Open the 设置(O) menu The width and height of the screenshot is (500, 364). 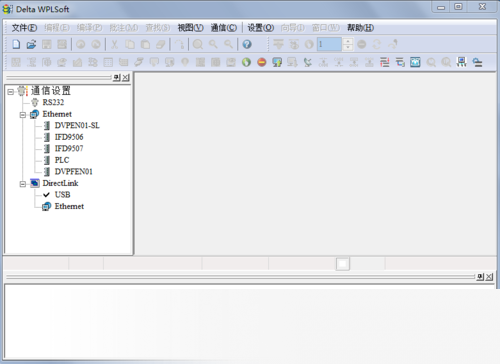tap(261, 28)
